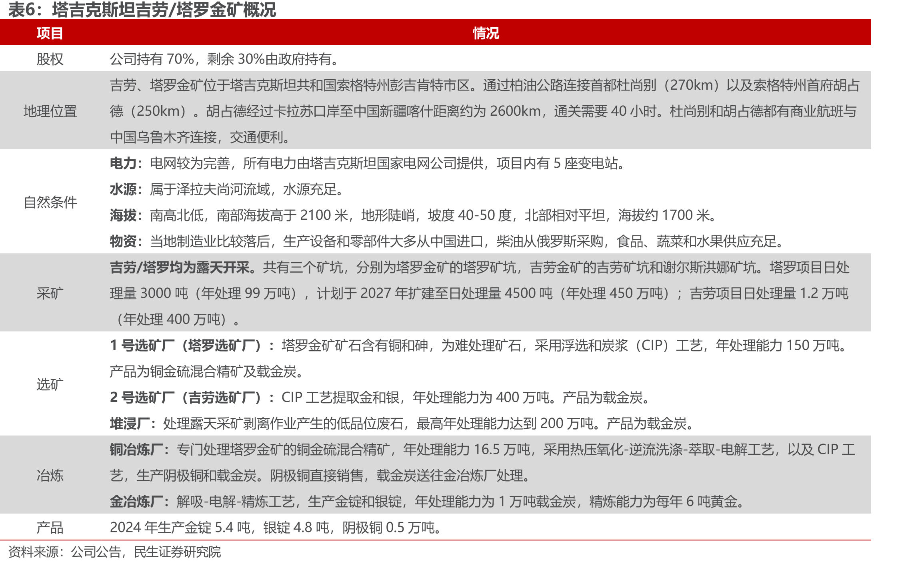Select the '选矿' row label
The image size is (924, 564).
pyautogui.click(x=50, y=384)
